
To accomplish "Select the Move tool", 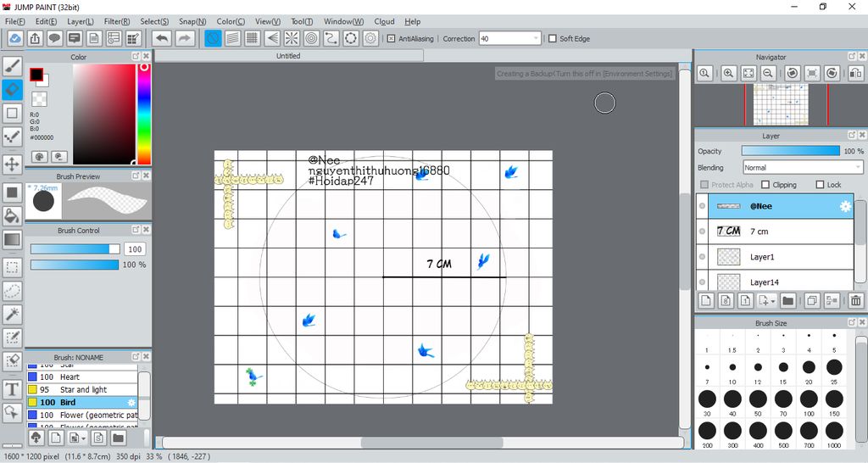I will coord(12,164).
